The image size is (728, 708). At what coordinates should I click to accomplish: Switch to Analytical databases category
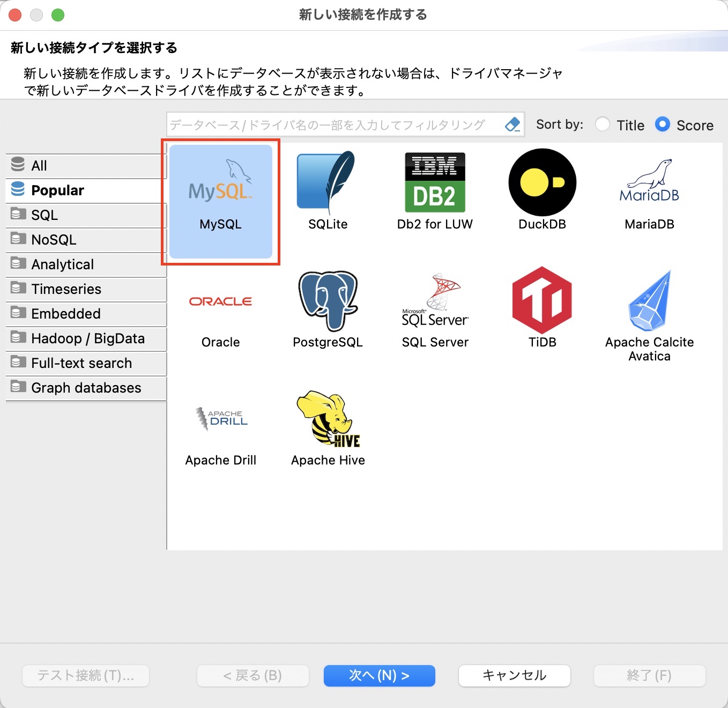click(x=86, y=264)
